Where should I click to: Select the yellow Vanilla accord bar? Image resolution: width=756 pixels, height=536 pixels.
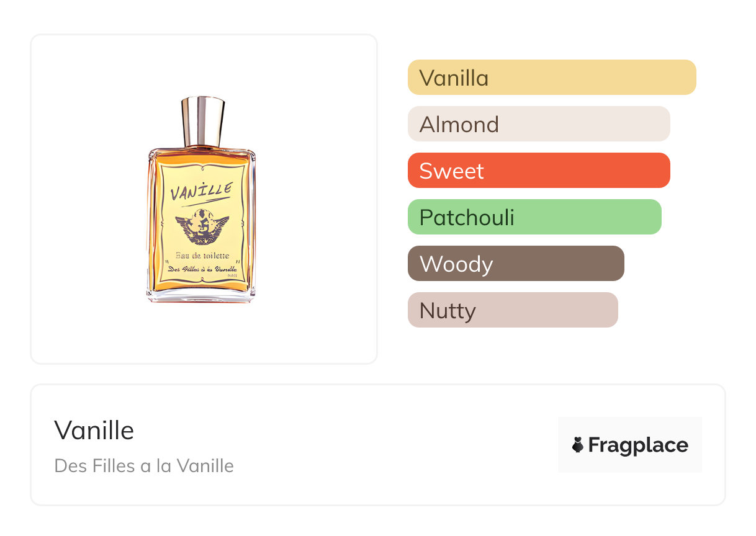[552, 78]
